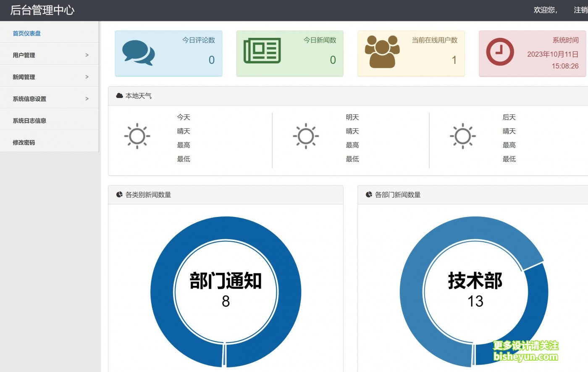Click the cloud icon next to 本地天气
This screenshot has height=372, width=588.
pos(119,95)
